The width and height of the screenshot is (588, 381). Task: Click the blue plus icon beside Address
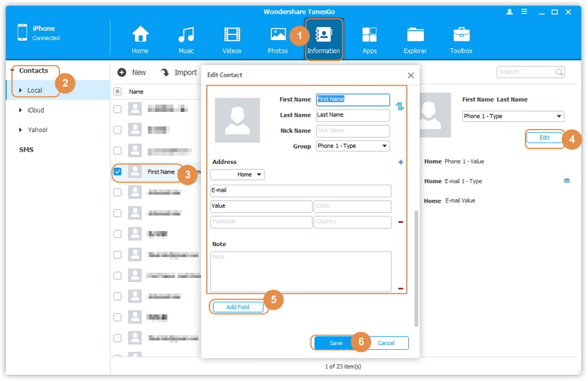pos(401,162)
